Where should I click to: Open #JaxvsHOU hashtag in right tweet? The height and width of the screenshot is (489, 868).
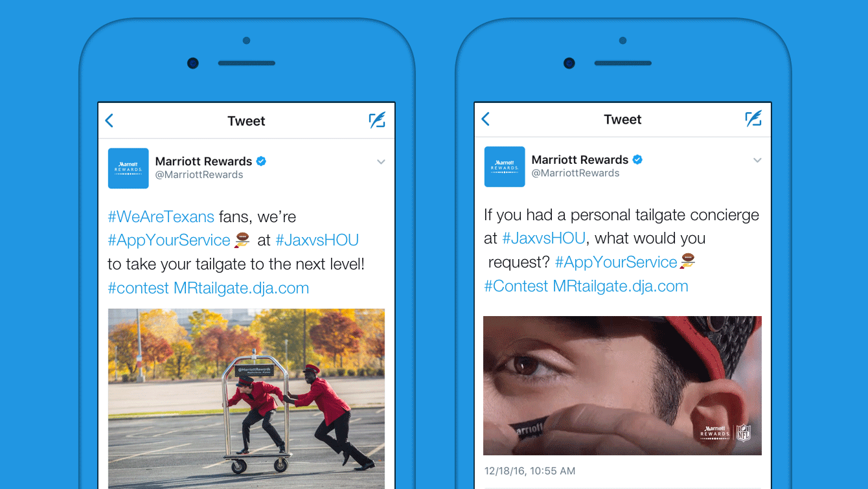pyautogui.click(x=544, y=238)
